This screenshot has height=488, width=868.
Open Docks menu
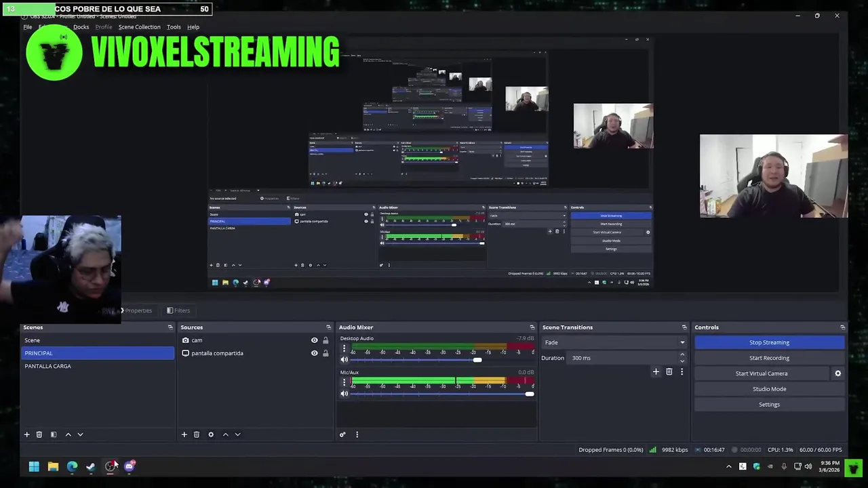coord(81,27)
